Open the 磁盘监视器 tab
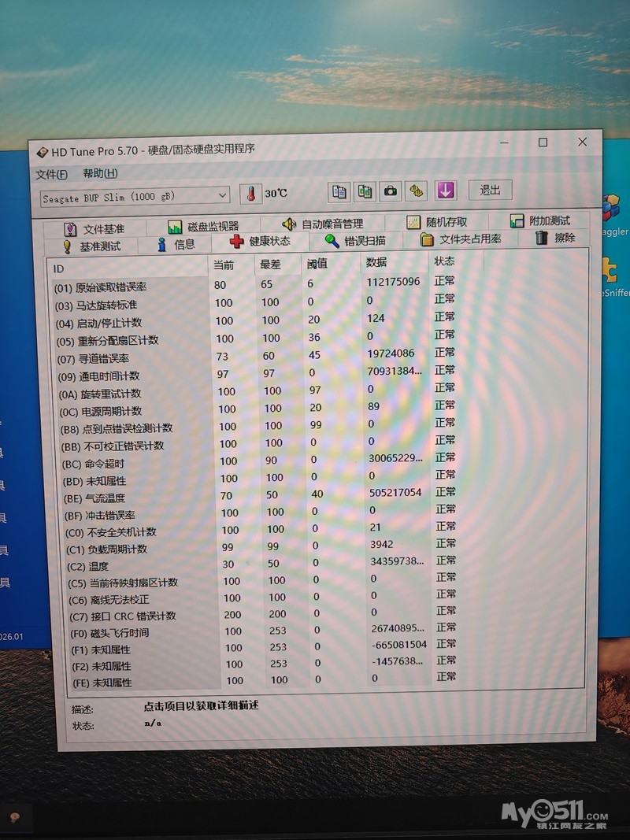 click(x=203, y=227)
